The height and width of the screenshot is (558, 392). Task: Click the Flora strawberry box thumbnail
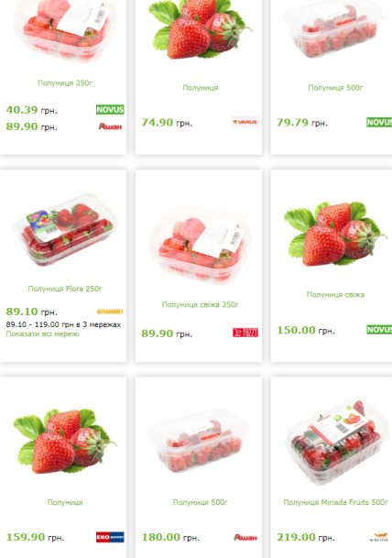(65, 230)
